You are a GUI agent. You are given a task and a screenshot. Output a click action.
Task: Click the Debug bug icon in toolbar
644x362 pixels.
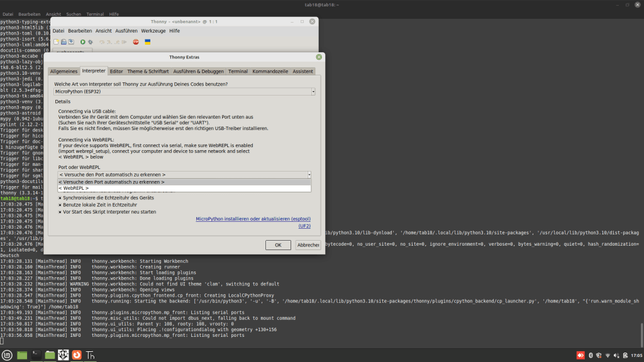pyautogui.click(x=91, y=42)
